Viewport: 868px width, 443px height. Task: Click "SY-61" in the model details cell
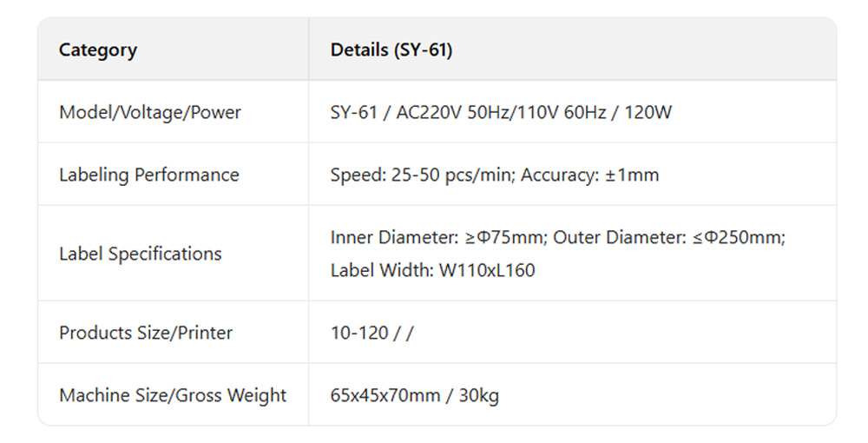[352, 112]
